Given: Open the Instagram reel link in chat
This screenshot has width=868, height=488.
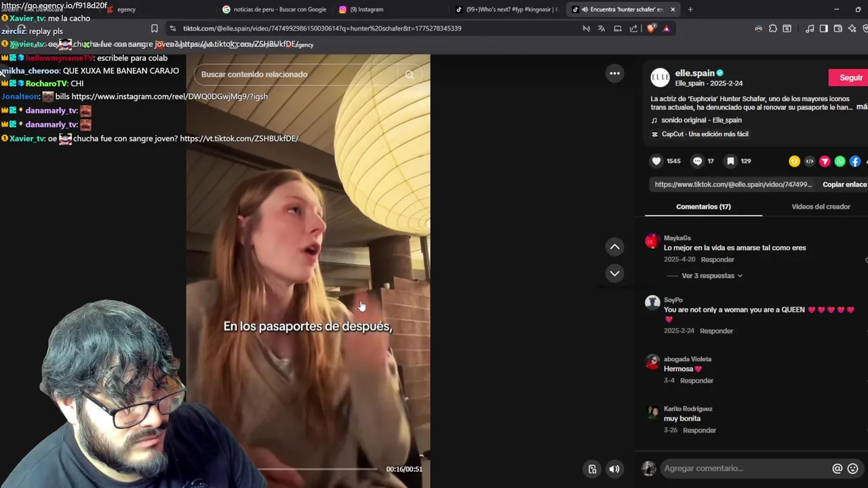Looking at the screenshot, I should 169,96.
